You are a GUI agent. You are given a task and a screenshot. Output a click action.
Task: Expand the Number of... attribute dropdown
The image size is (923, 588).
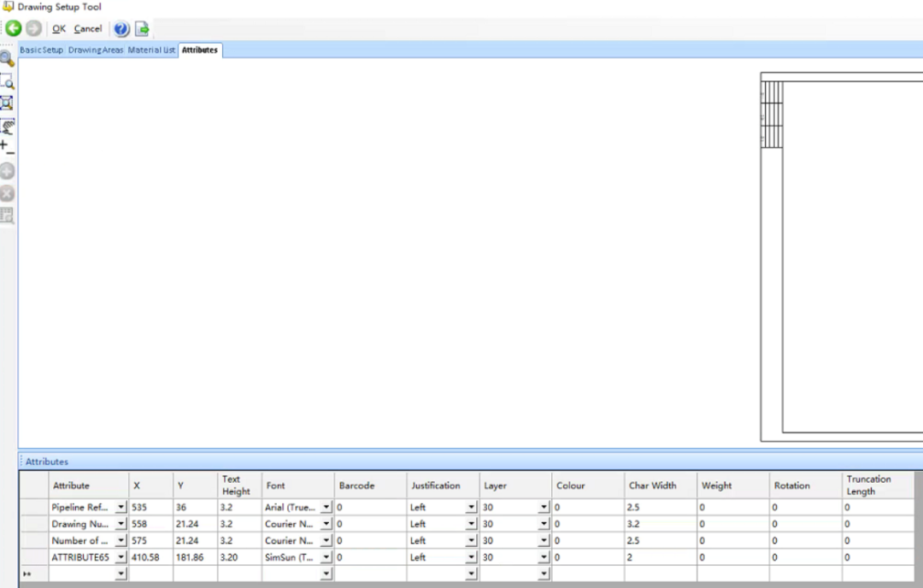point(121,540)
